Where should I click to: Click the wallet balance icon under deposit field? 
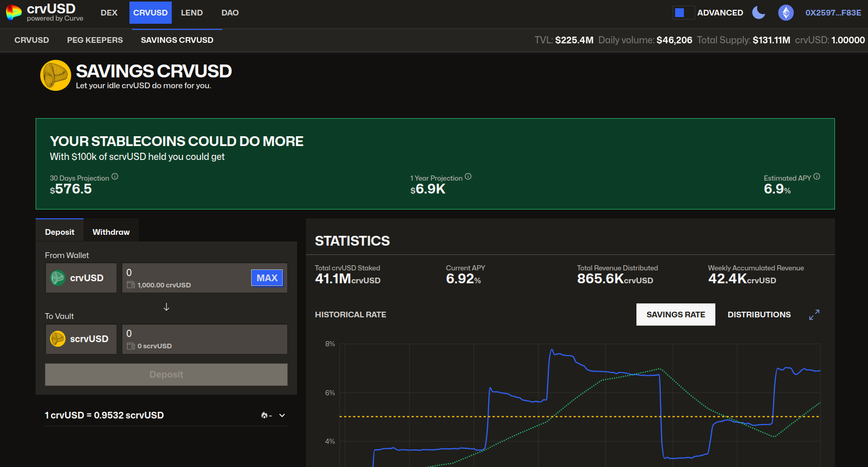pyautogui.click(x=130, y=285)
